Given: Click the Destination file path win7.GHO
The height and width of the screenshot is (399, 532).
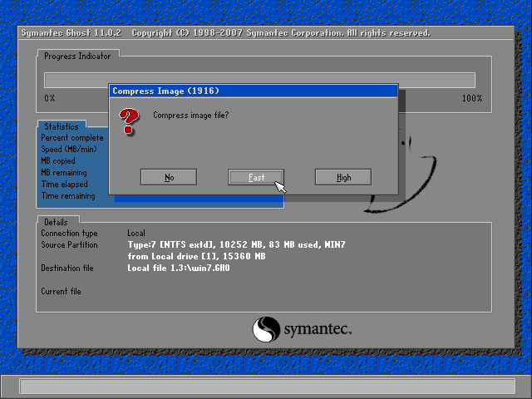Looking at the screenshot, I should (179, 268).
